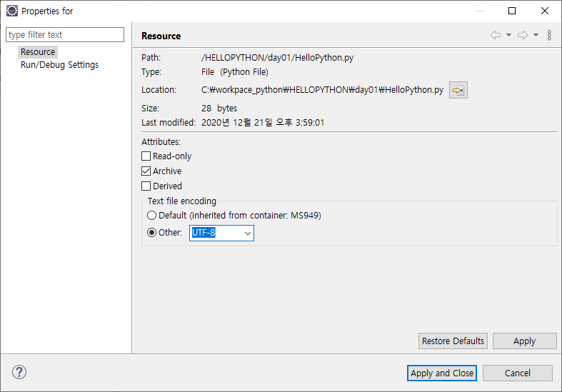The height and width of the screenshot is (392, 562).
Task: Select Resource in the left tree
Action: pyautogui.click(x=38, y=52)
